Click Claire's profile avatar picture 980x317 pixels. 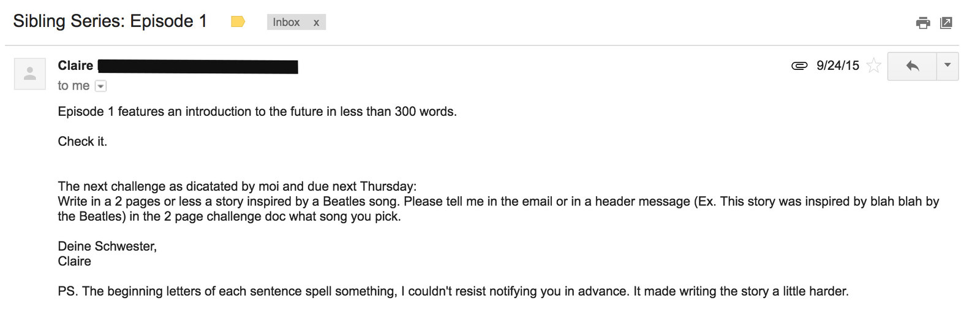click(x=29, y=74)
